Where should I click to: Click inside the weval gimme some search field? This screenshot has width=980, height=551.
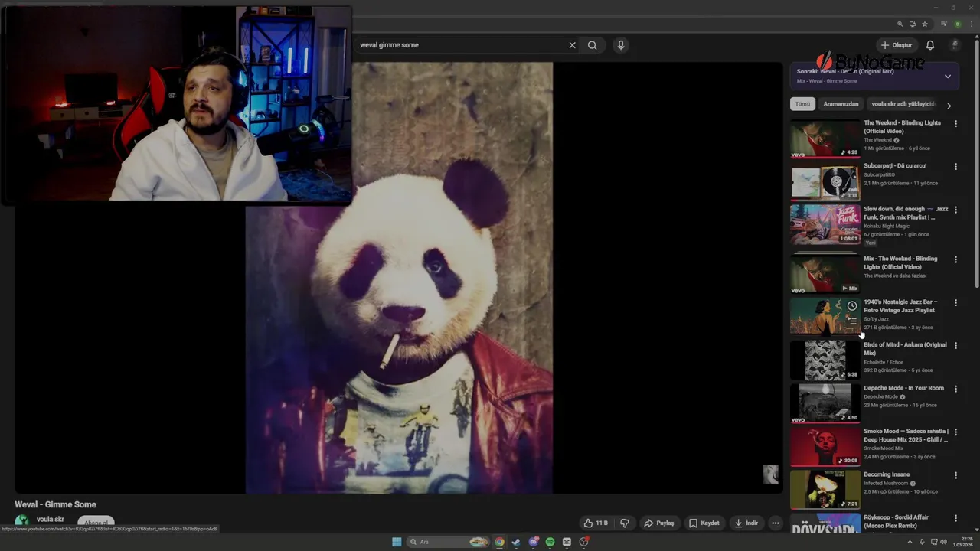pyautogui.click(x=459, y=45)
